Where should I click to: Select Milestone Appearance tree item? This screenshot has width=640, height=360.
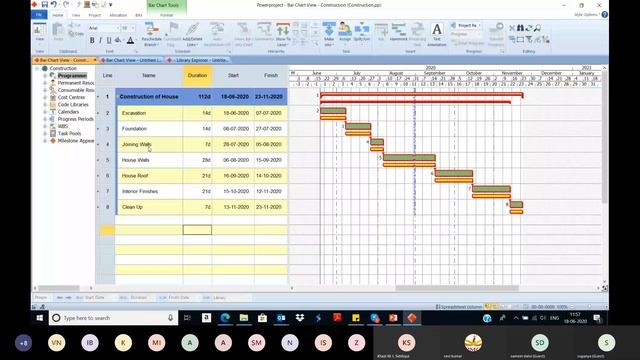pyautogui.click(x=76, y=141)
